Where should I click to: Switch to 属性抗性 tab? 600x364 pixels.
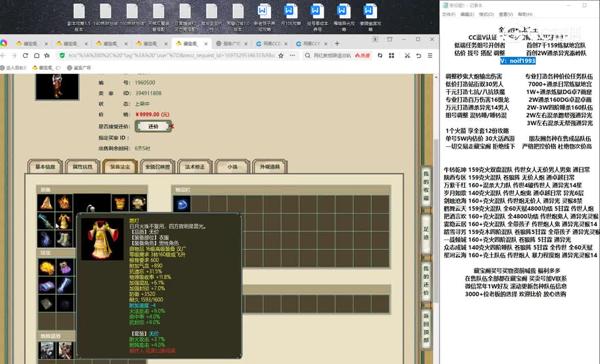tap(82, 167)
